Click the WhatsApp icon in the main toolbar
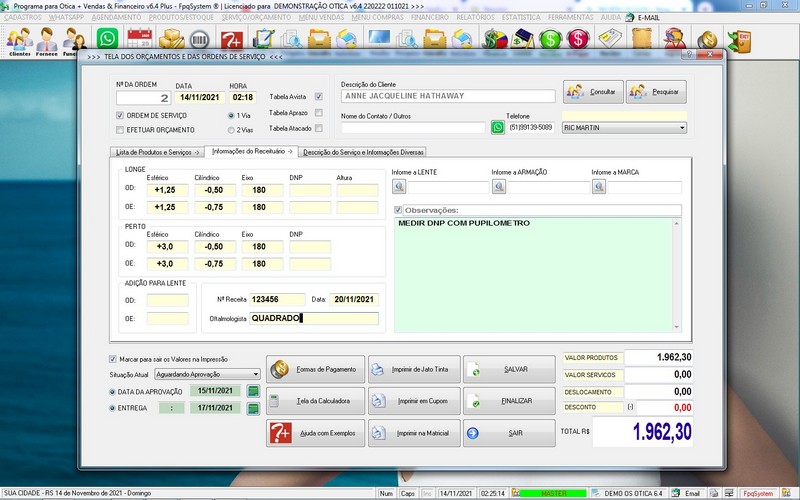The image size is (800, 500). click(x=105, y=40)
